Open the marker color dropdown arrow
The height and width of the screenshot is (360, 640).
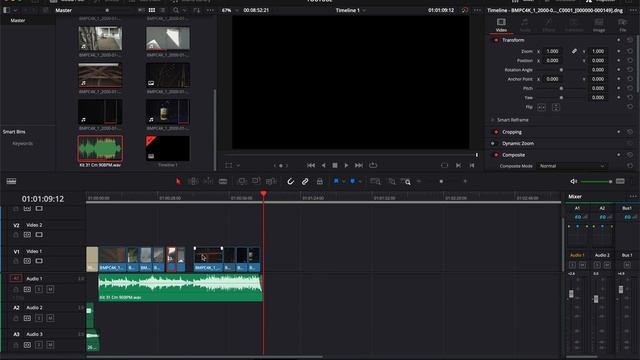pyautogui.click(x=360, y=181)
